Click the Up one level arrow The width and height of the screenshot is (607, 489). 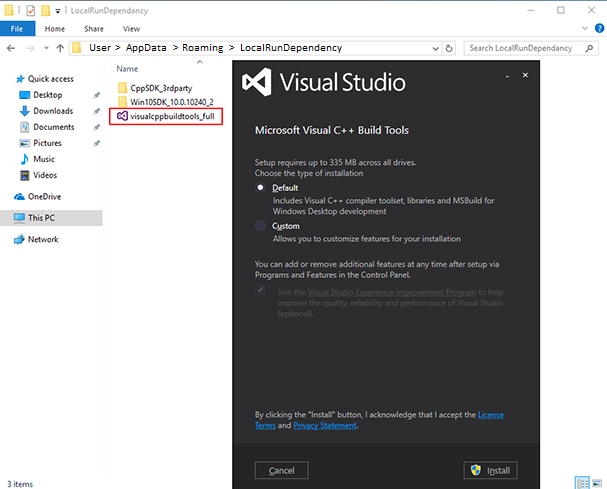coord(61,48)
